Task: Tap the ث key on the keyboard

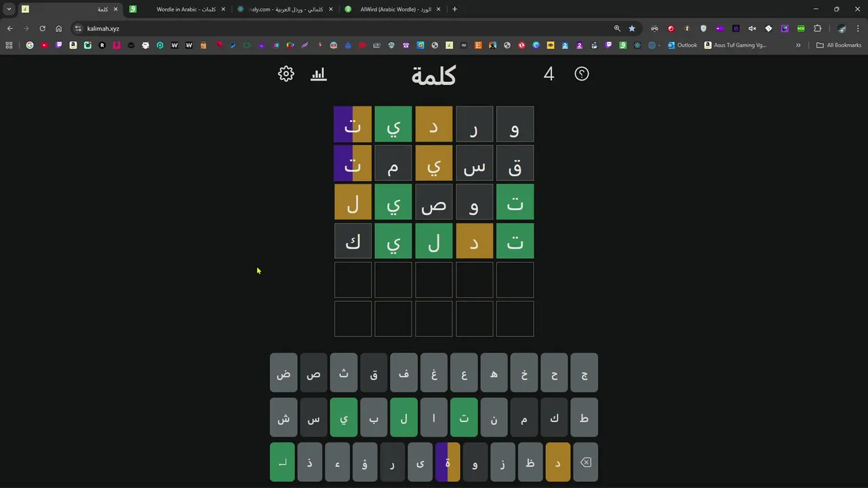Action: click(x=344, y=373)
